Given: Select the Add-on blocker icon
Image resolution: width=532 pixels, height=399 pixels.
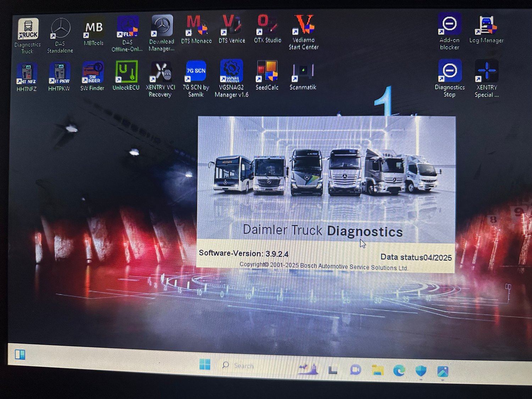Looking at the screenshot, I should click(449, 32).
